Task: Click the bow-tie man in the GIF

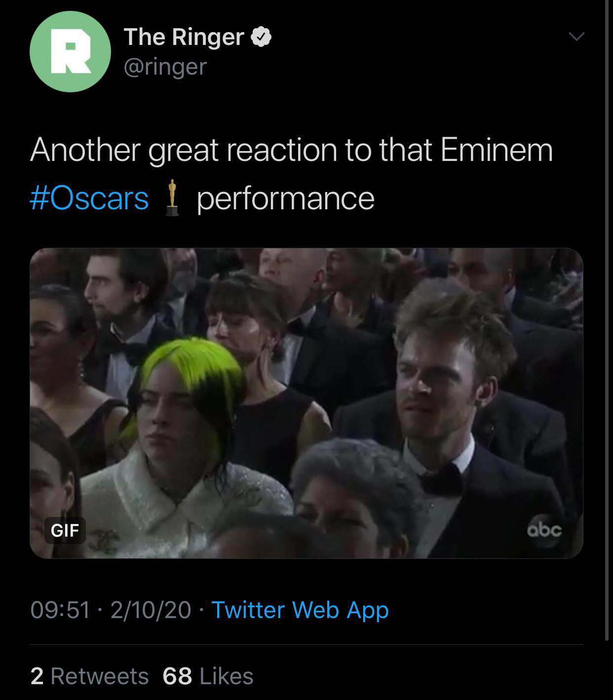Action: point(444,405)
